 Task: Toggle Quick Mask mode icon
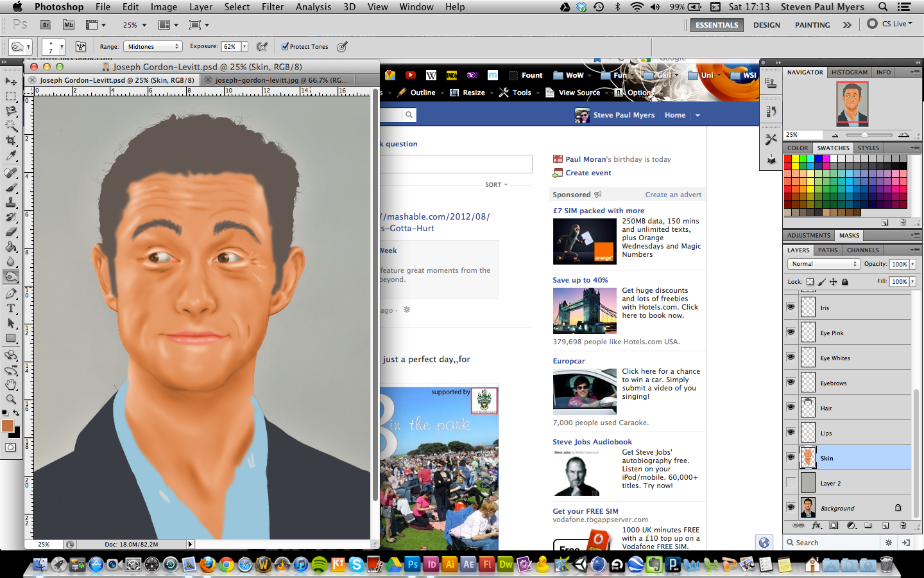tap(11, 448)
